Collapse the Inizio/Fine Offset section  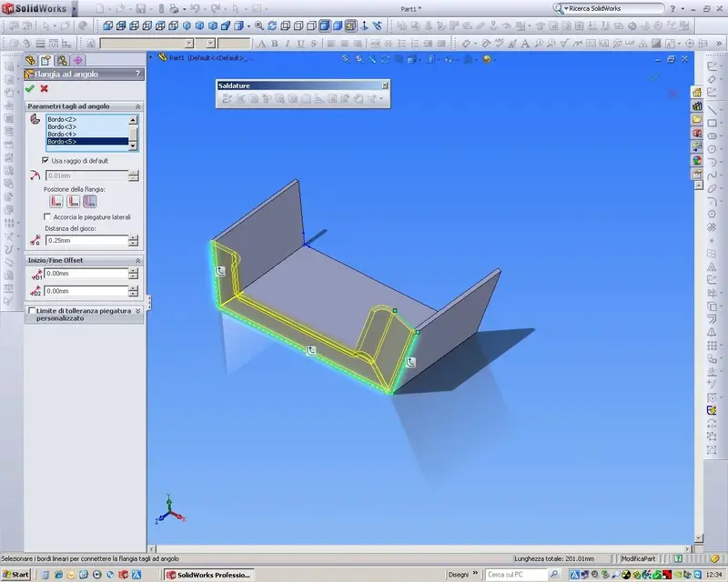[137, 260]
